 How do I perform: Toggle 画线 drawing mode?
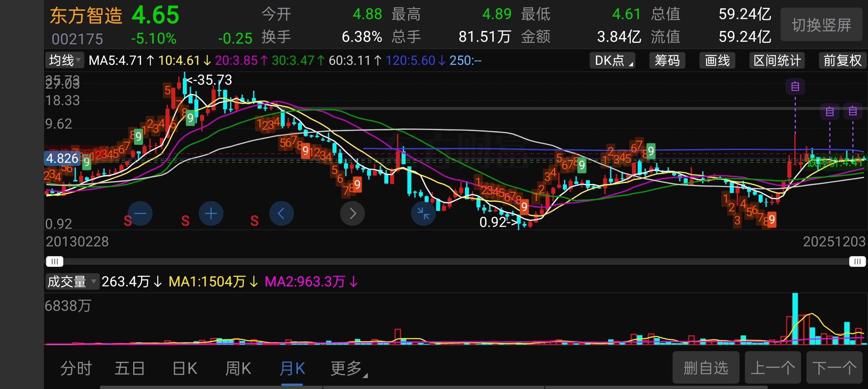(717, 61)
